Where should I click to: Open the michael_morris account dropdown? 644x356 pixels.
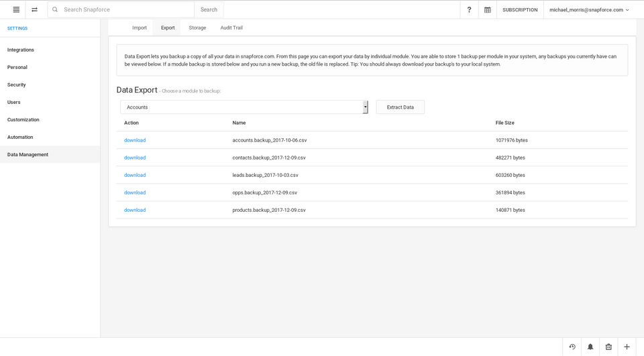[x=589, y=9]
